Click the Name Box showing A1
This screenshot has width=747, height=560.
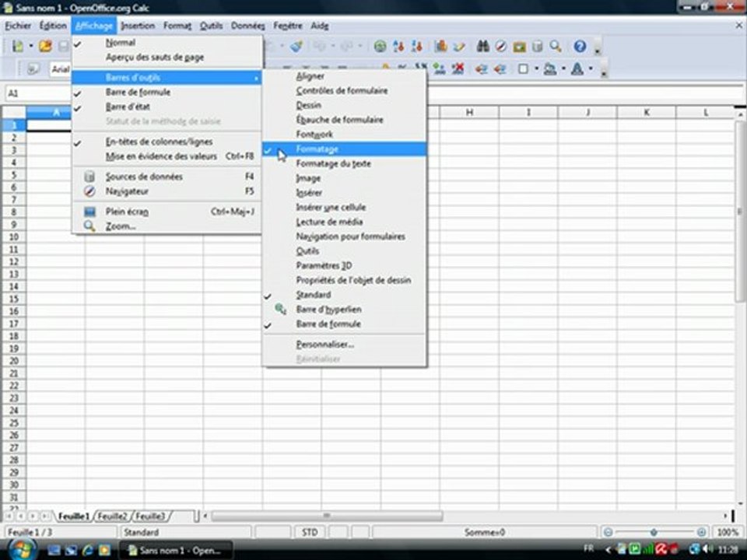pos(38,93)
